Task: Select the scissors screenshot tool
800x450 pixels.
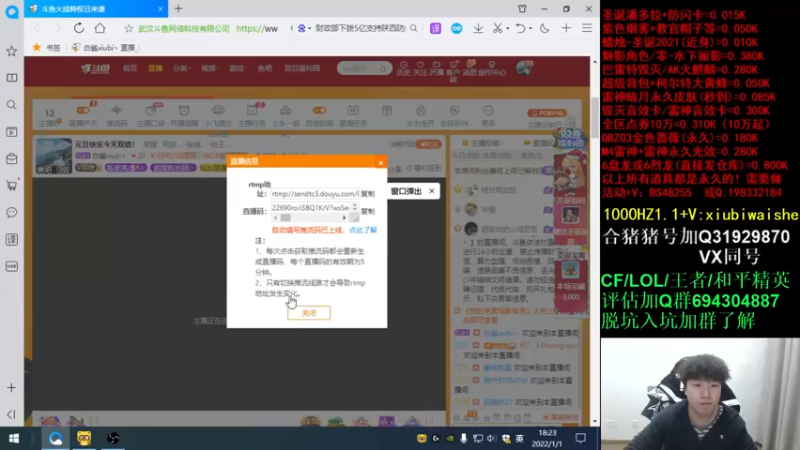Action: tap(497, 29)
